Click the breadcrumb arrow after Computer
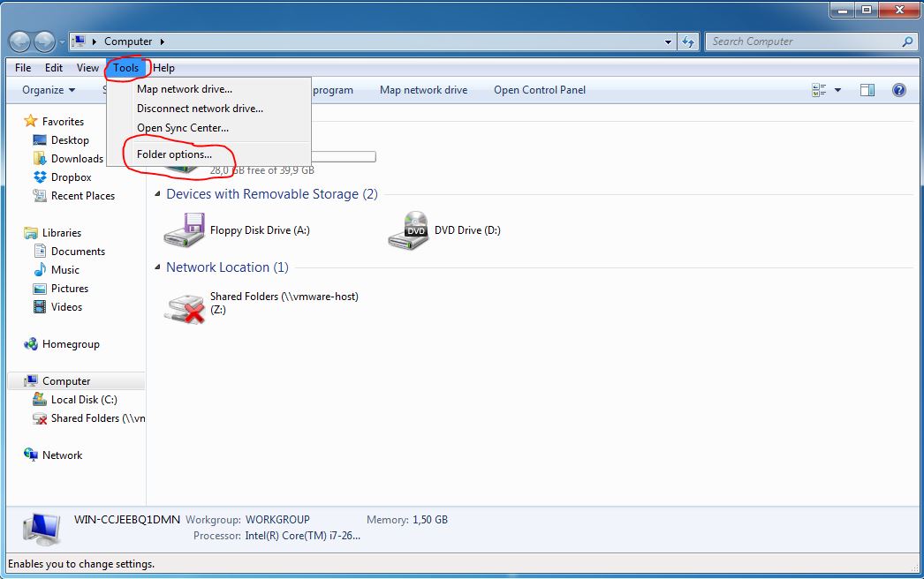This screenshot has width=924, height=579. [x=162, y=41]
